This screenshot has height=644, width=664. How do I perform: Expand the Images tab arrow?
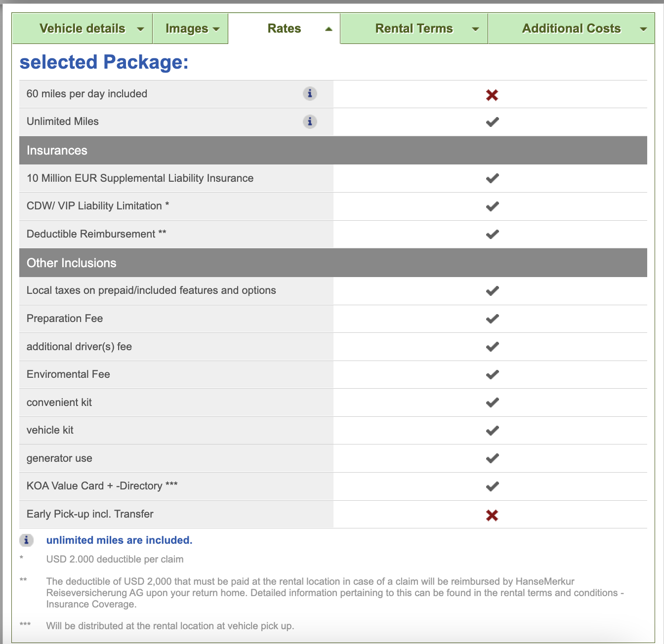[x=216, y=29]
